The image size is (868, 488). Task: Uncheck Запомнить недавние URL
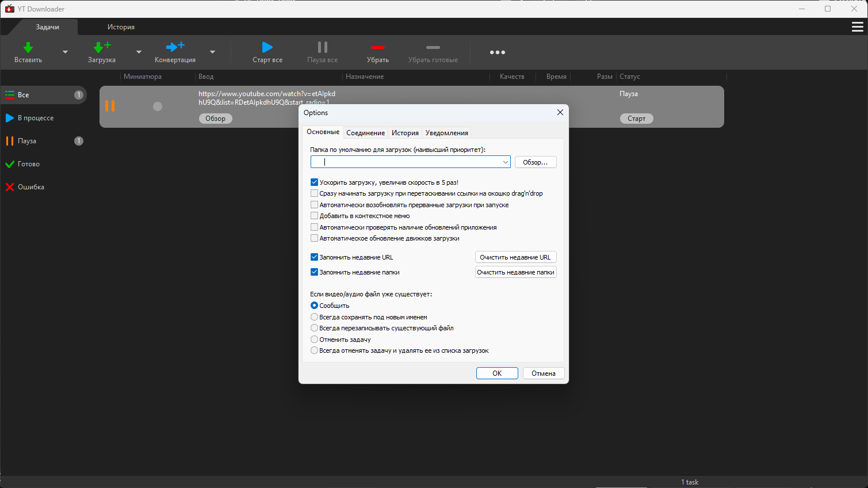point(314,257)
